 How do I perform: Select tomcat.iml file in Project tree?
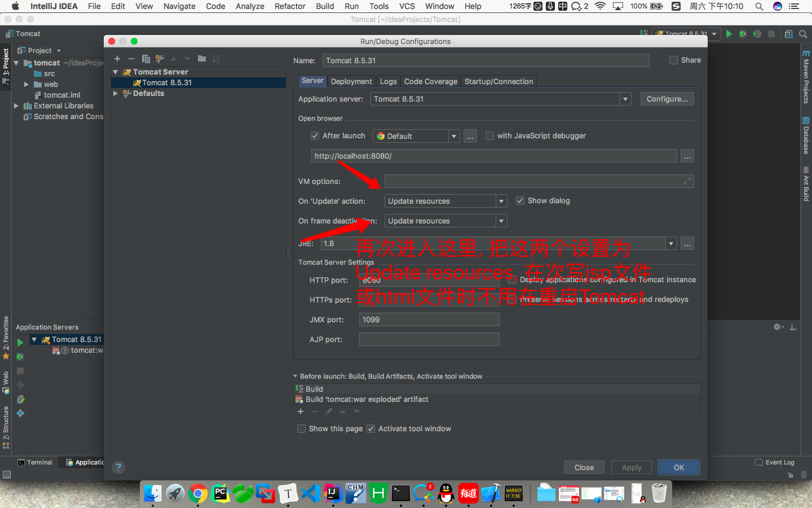click(x=57, y=95)
